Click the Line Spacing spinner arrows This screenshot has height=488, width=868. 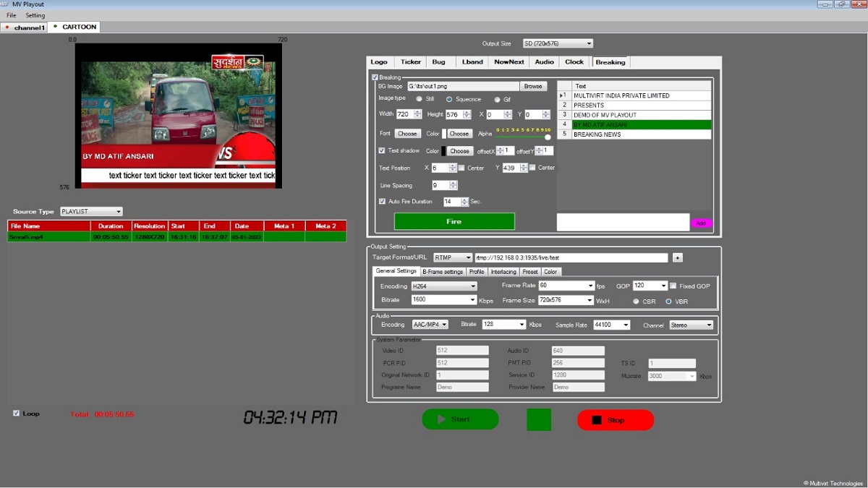(454, 185)
